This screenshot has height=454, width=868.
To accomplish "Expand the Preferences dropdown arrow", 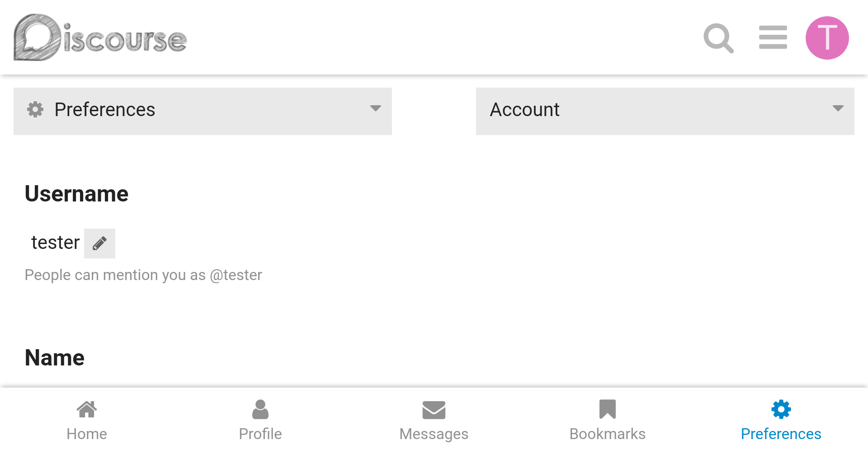I will [375, 108].
